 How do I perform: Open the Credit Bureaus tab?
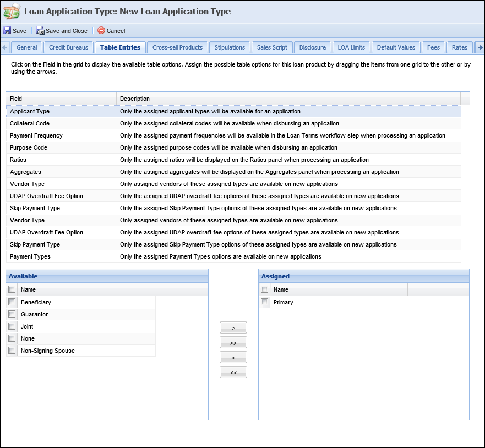click(68, 48)
